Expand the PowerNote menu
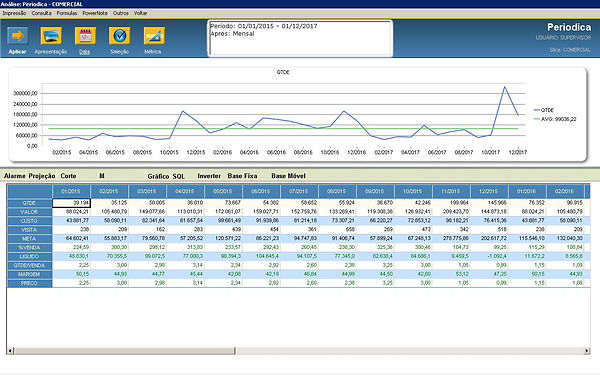The width and height of the screenshot is (600, 375). pyautogui.click(x=95, y=13)
